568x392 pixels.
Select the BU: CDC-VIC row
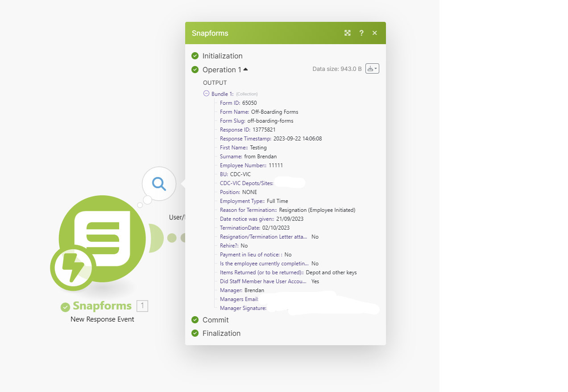[x=236, y=174]
